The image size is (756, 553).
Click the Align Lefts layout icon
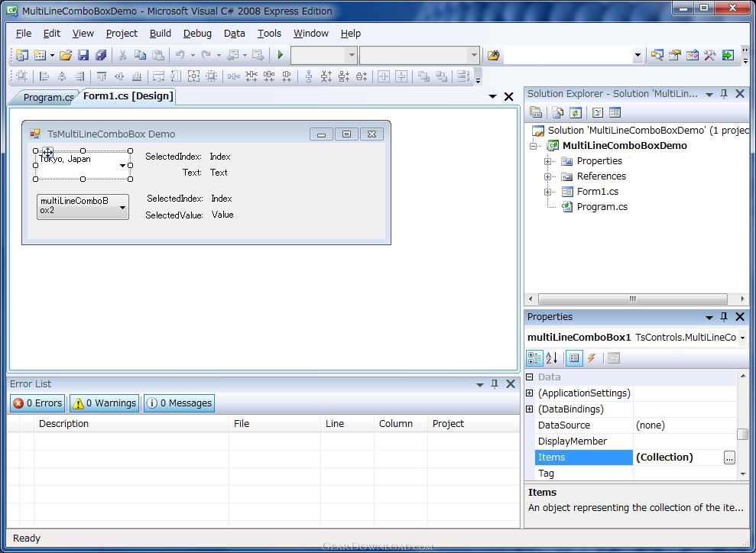point(44,76)
